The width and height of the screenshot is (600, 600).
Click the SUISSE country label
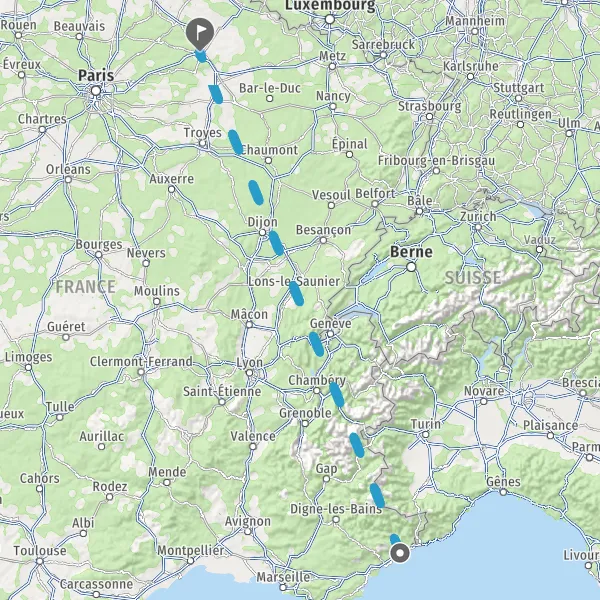[473, 278]
